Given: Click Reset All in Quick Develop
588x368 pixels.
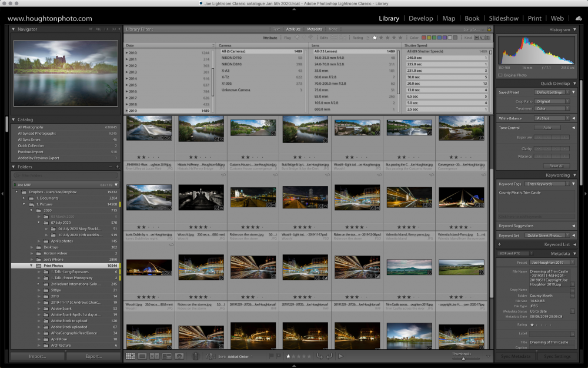Looking at the screenshot, I should click(x=556, y=165).
